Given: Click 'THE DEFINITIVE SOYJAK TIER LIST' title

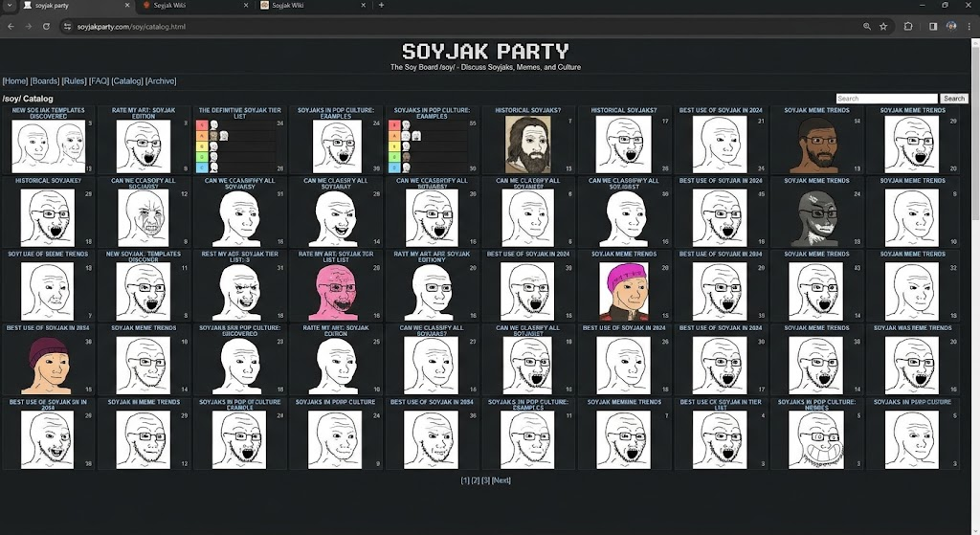Looking at the screenshot, I should click(x=240, y=113).
